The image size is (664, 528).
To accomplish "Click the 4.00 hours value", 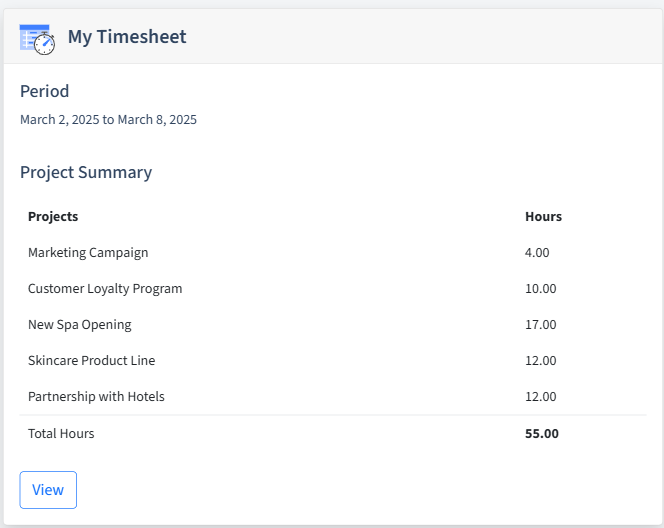I will pos(537,252).
